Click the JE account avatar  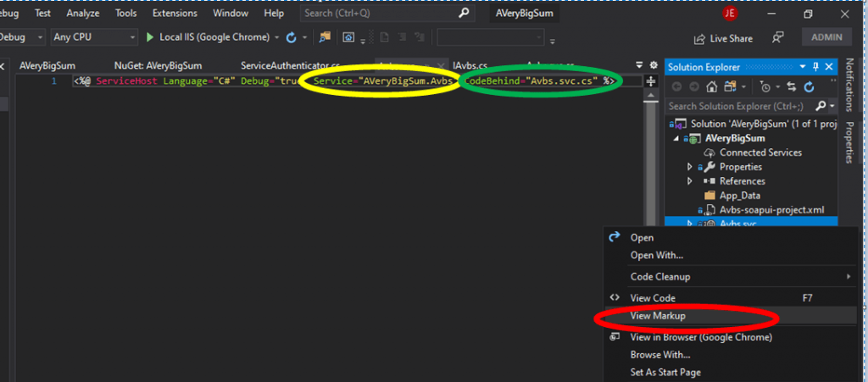point(730,14)
